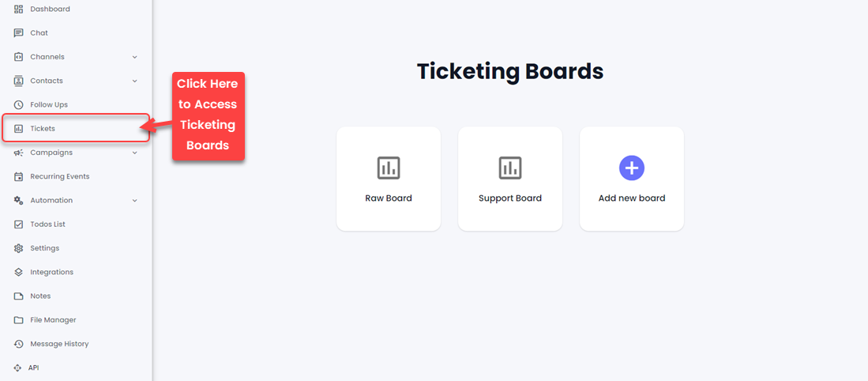Viewport: 868px width, 381px height.
Task: Open Tickets in the sidebar
Action: coord(76,129)
